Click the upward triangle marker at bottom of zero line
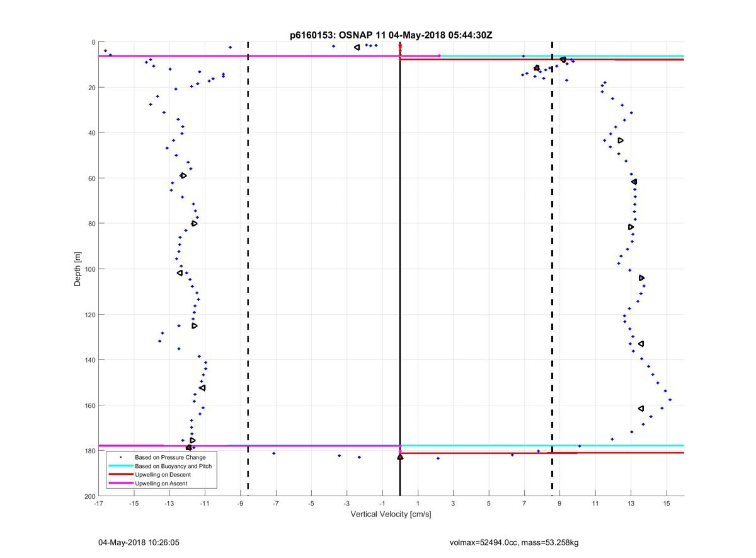This screenshot has height=558, width=756. coord(400,456)
